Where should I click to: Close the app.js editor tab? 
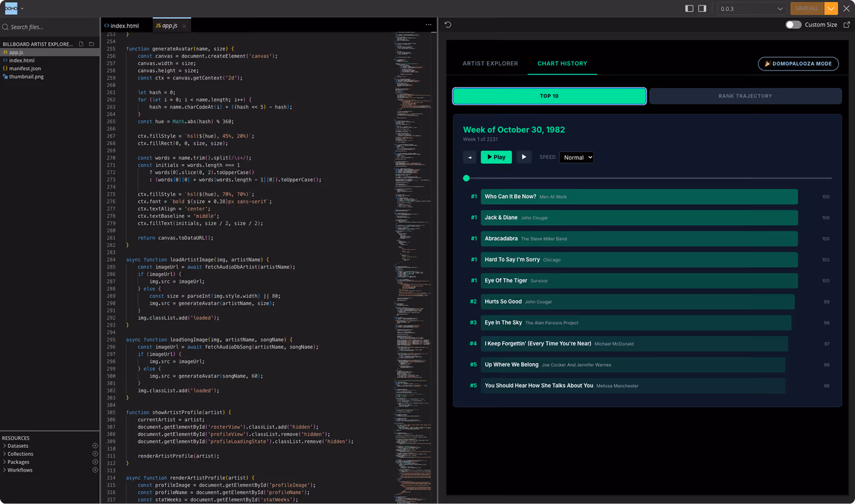(x=184, y=26)
